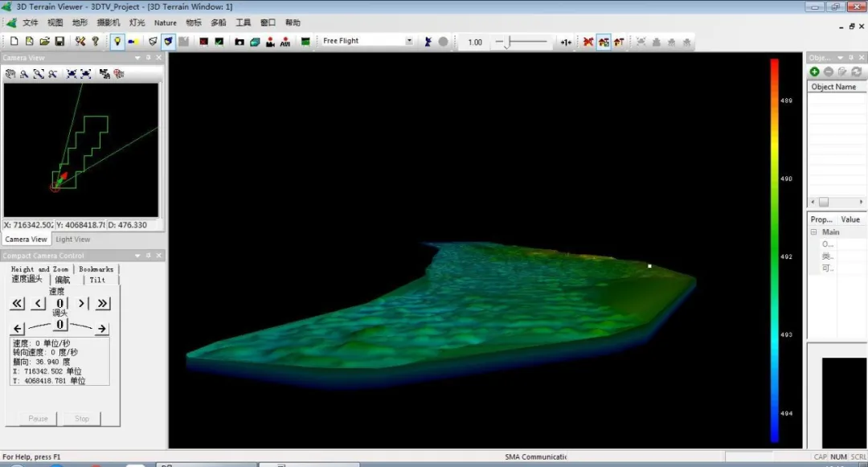Open the wrench and screwdriver settings icon
Viewport: 868px width, 467px height.
pos(80,41)
